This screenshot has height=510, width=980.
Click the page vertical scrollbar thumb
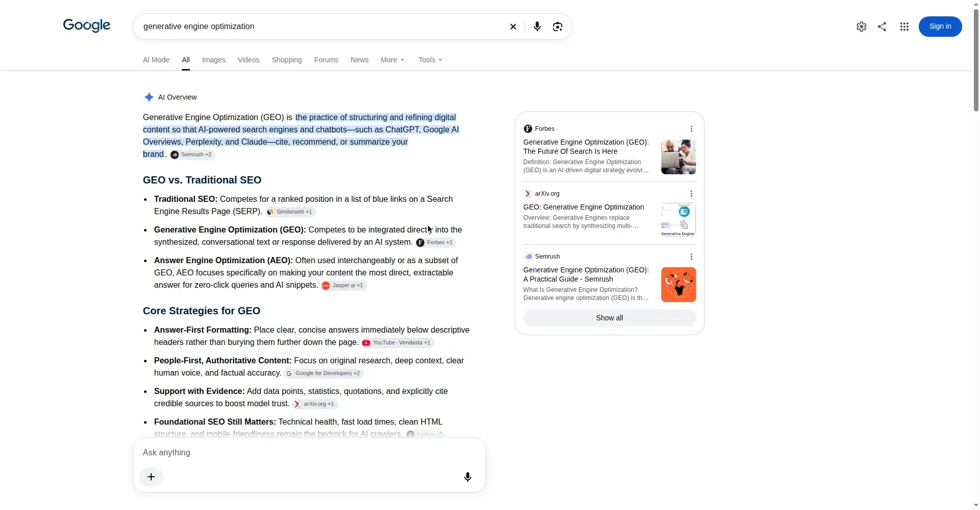pyautogui.click(x=976, y=60)
